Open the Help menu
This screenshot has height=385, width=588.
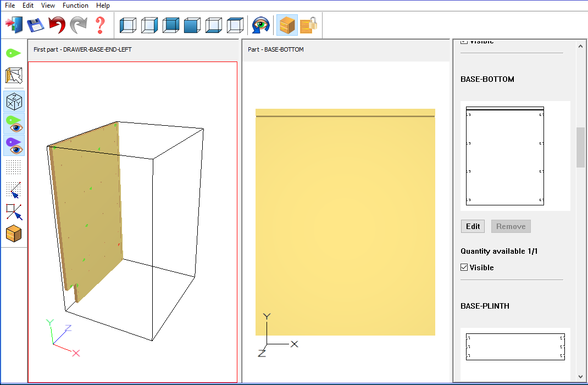coord(103,5)
